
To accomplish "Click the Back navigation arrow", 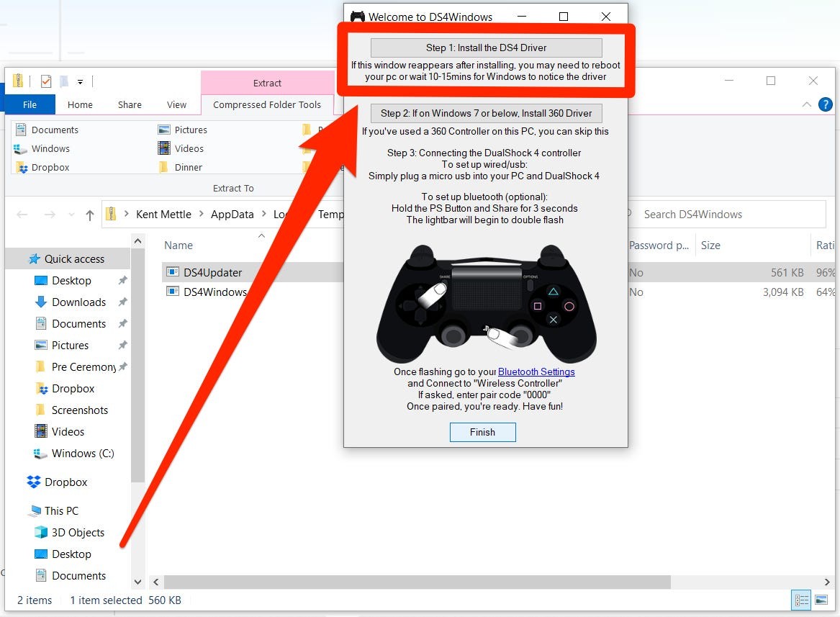I will (x=22, y=215).
